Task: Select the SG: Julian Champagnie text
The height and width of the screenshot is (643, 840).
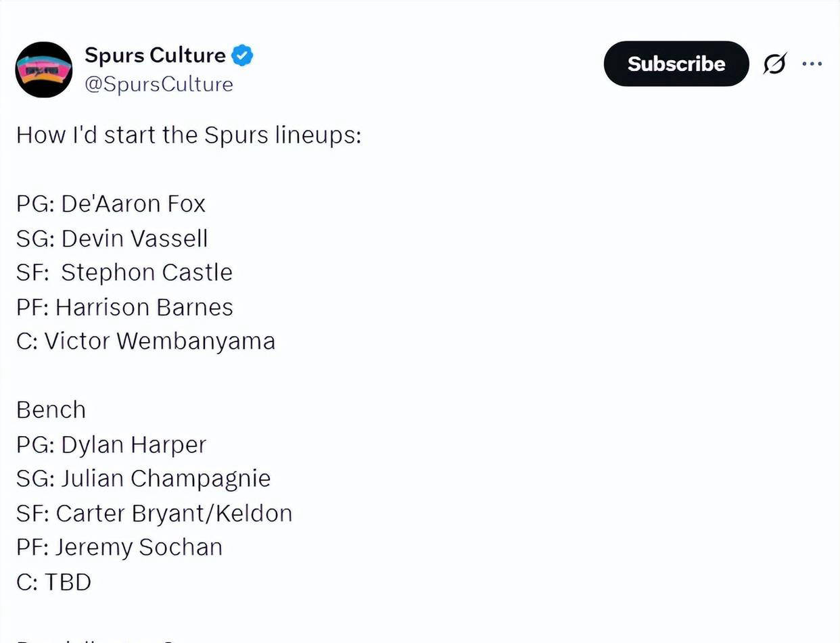Action: click(143, 479)
